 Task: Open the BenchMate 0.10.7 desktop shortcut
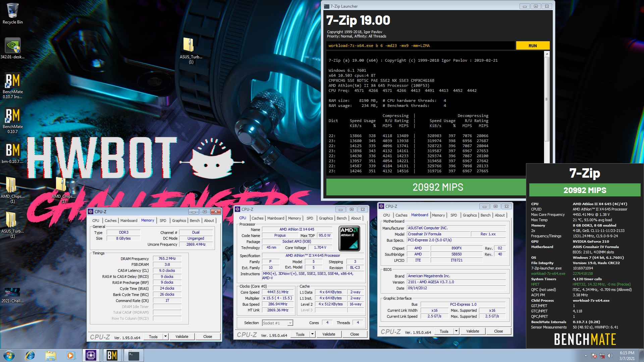pos(13,121)
